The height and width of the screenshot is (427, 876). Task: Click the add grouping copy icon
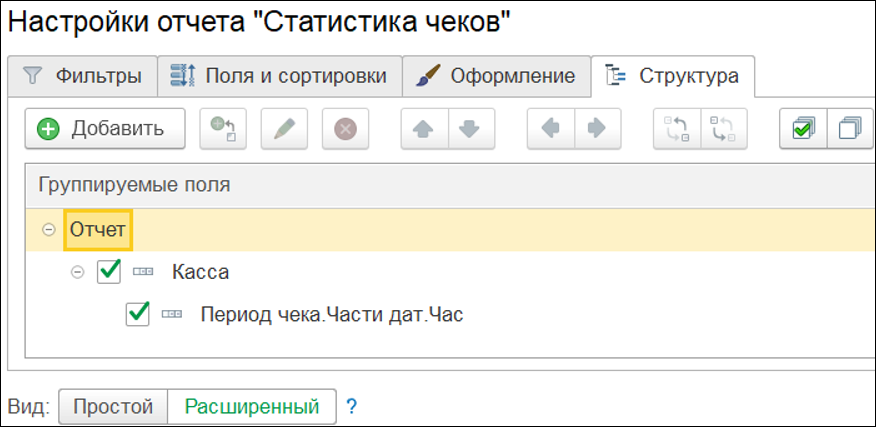coord(222,129)
